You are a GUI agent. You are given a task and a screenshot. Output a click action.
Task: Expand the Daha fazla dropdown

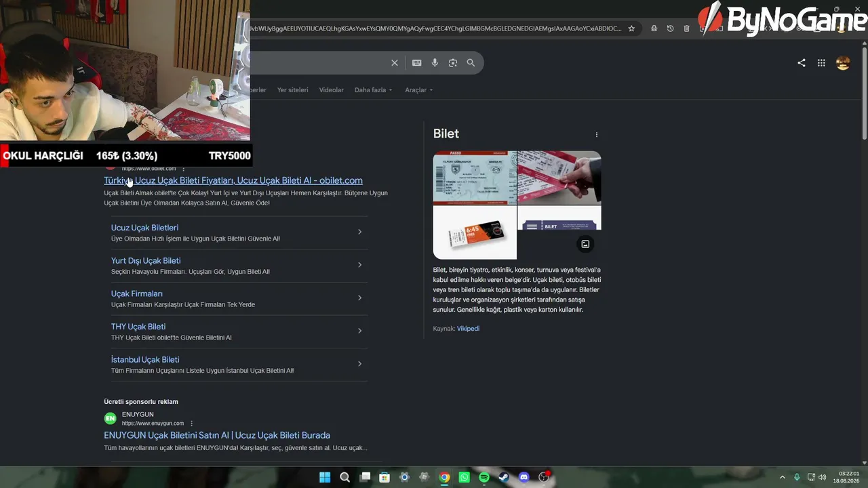373,90
